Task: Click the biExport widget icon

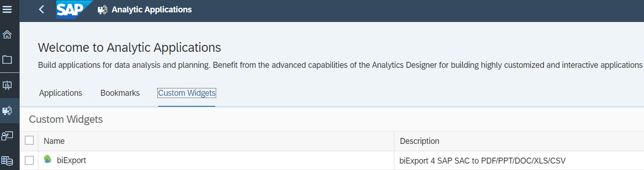Action: pyautogui.click(x=48, y=159)
